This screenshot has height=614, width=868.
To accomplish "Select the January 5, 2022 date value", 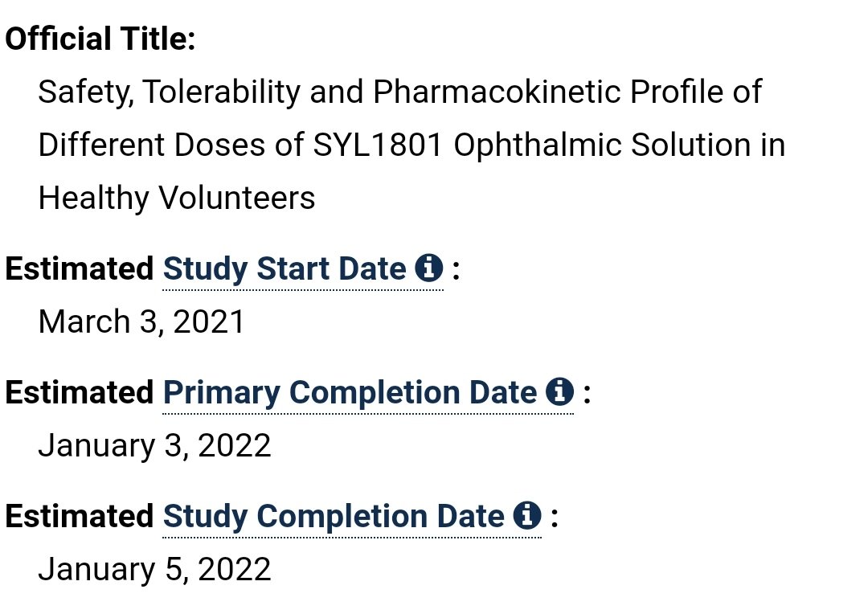I will click(x=154, y=569).
